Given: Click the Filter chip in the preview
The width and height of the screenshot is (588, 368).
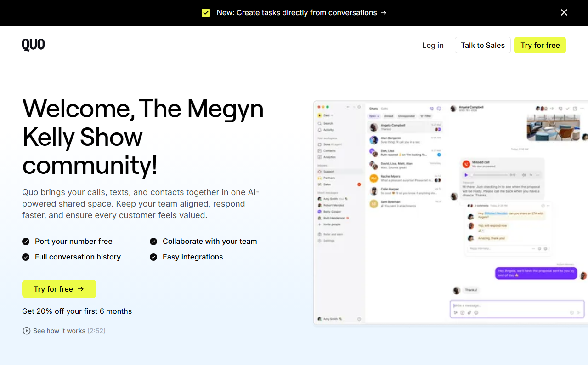Looking at the screenshot, I should 426,116.
